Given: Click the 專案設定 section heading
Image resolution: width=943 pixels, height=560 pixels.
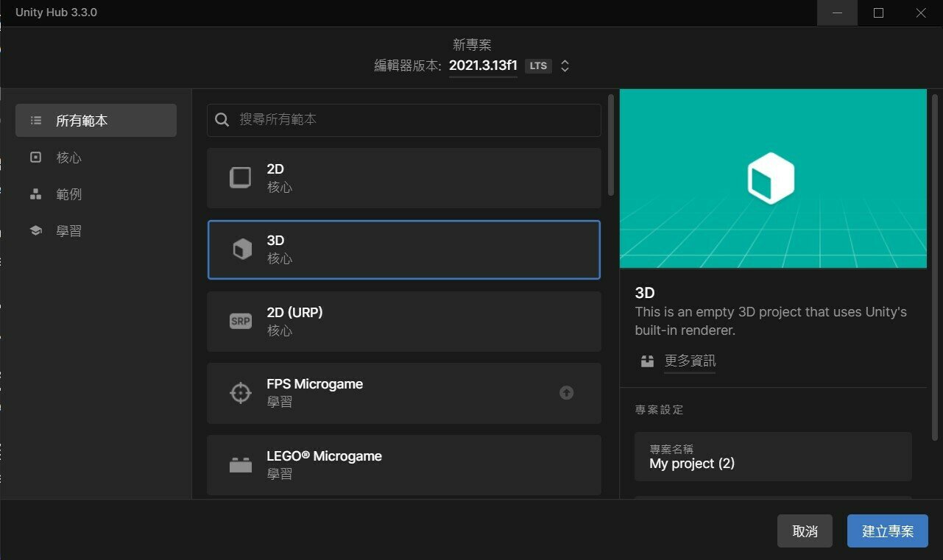Looking at the screenshot, I should (660, 410).
